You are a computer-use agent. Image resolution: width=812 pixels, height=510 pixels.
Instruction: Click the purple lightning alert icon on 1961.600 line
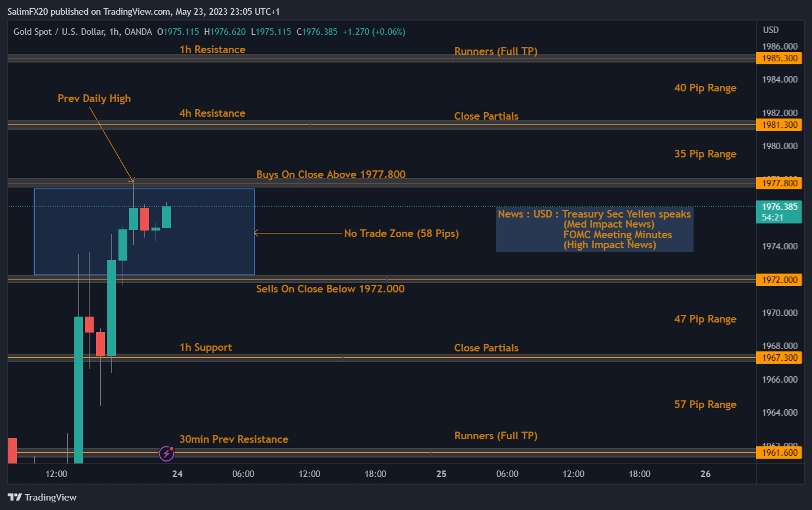point(166,453)
